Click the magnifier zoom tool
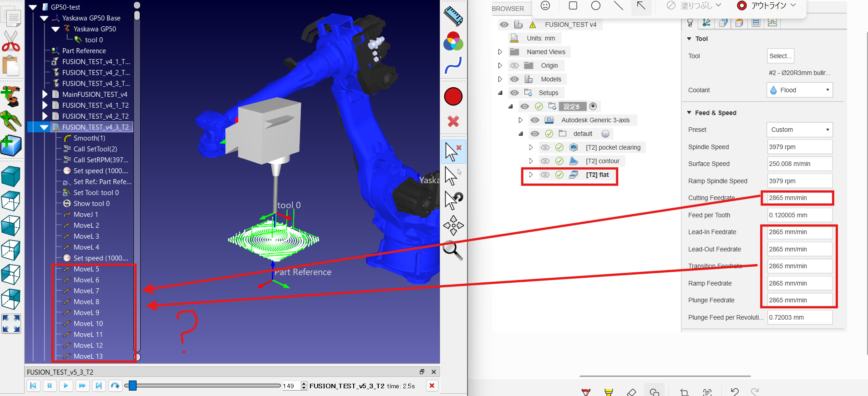The width and height of the screenshot is (868, 396). click(x=453, y=251)
